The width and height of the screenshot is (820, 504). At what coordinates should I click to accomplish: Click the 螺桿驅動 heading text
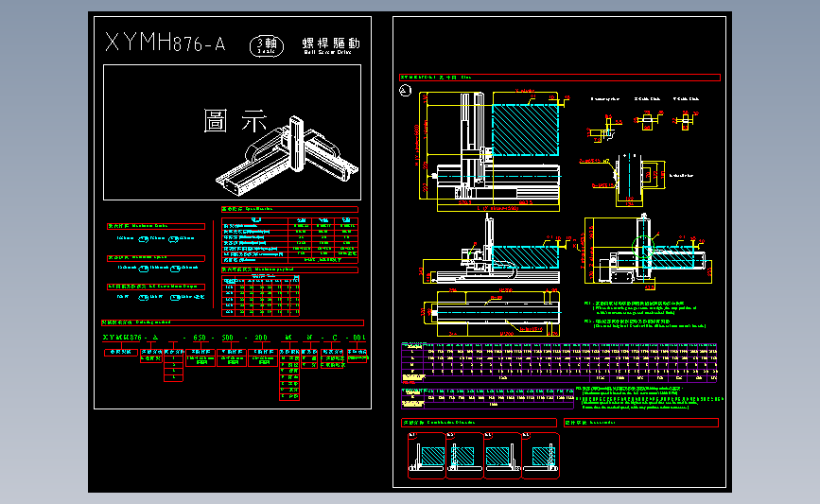coord(331,43)
